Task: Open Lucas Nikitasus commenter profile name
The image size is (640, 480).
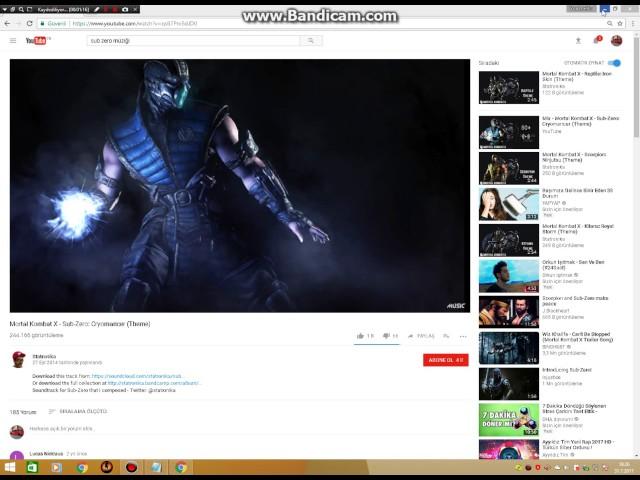Action: coord(46,454)
